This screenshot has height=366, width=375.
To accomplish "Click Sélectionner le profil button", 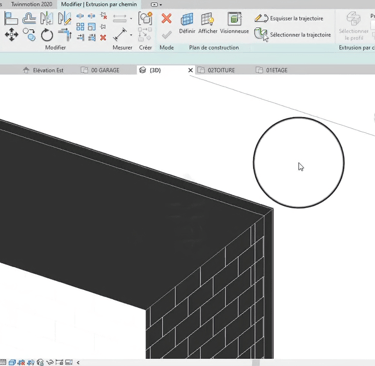I will pyautogui.click(x=354, y=26).
